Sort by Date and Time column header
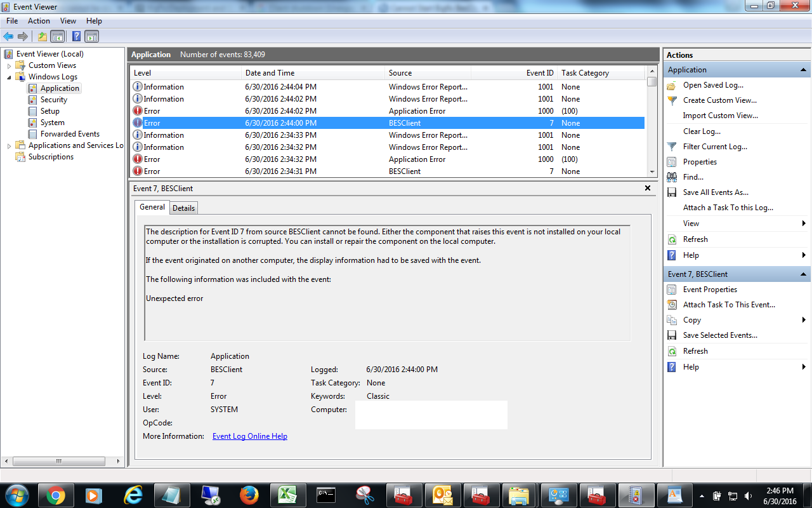This screenshot has height=508, width=812. pyautogui.click(x=313, y=73)
